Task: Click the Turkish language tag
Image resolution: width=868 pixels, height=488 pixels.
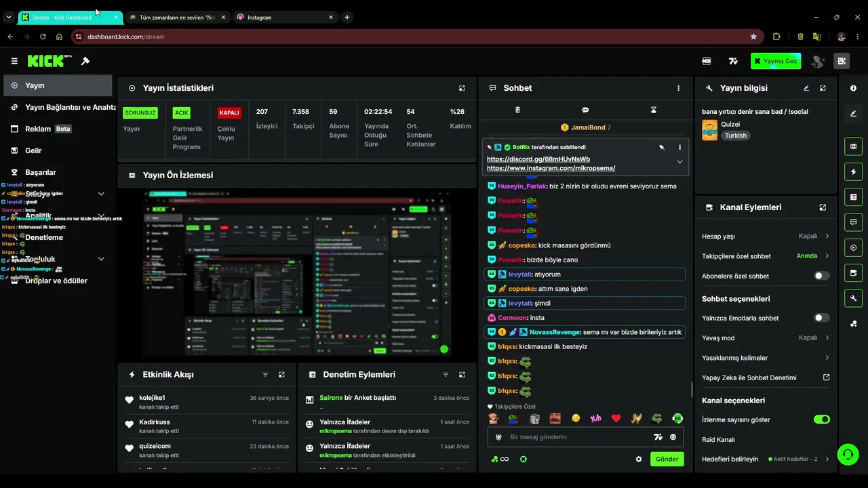Action: [x=735, y=136]
